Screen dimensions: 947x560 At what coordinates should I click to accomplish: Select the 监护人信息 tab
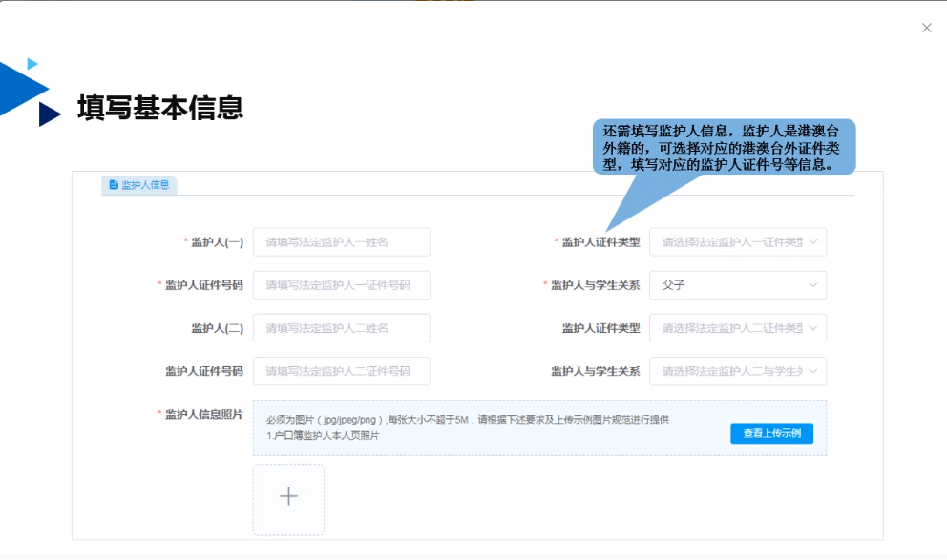click(x=139, y=185)
